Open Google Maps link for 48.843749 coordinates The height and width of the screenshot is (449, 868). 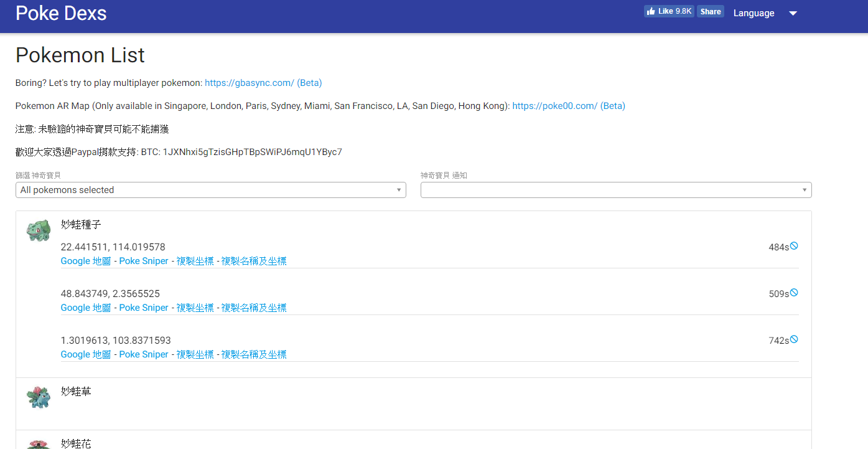pyautogui.click(x=85, y=308)
